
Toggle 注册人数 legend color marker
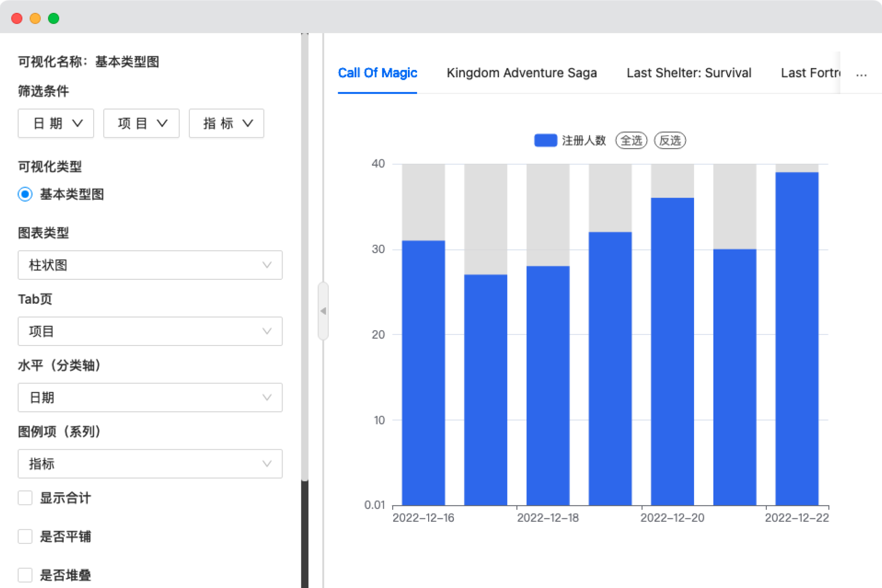[x=545, y=140]
